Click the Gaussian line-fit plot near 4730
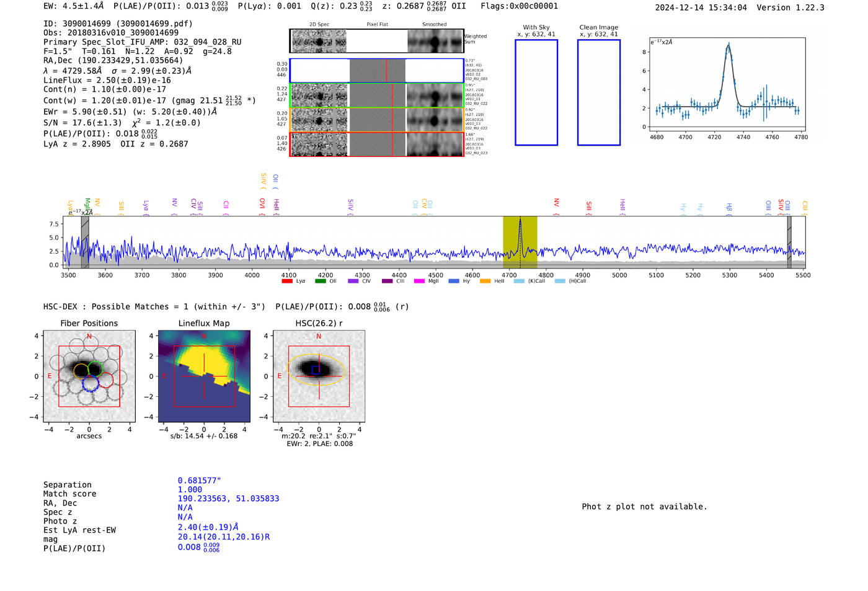 (x=727, y=84)
